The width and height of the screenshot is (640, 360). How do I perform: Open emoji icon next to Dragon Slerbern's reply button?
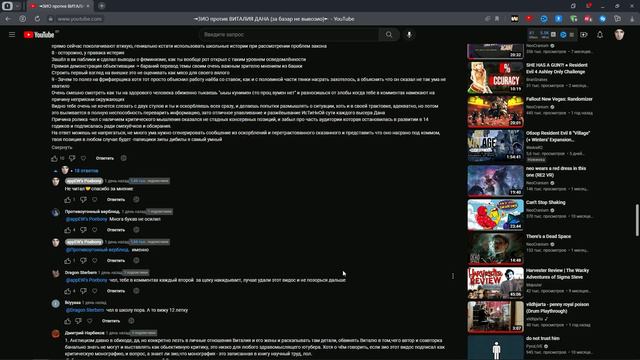[x=136, y=291]
